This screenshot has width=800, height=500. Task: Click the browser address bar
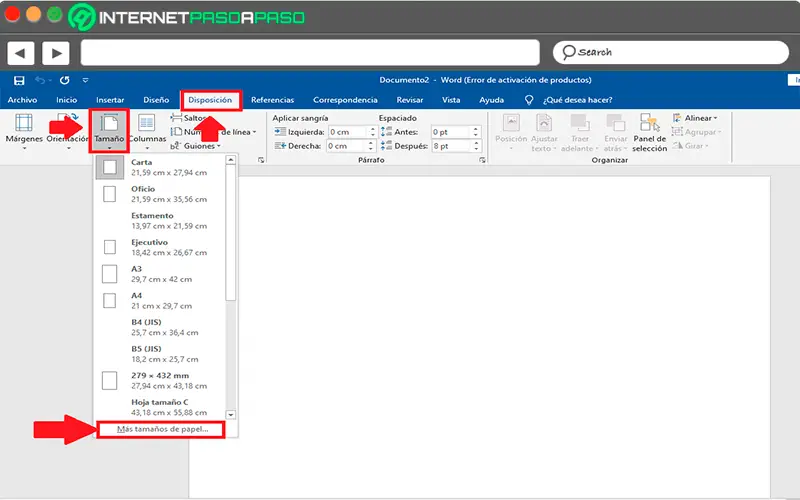click(x=310, y=53)
